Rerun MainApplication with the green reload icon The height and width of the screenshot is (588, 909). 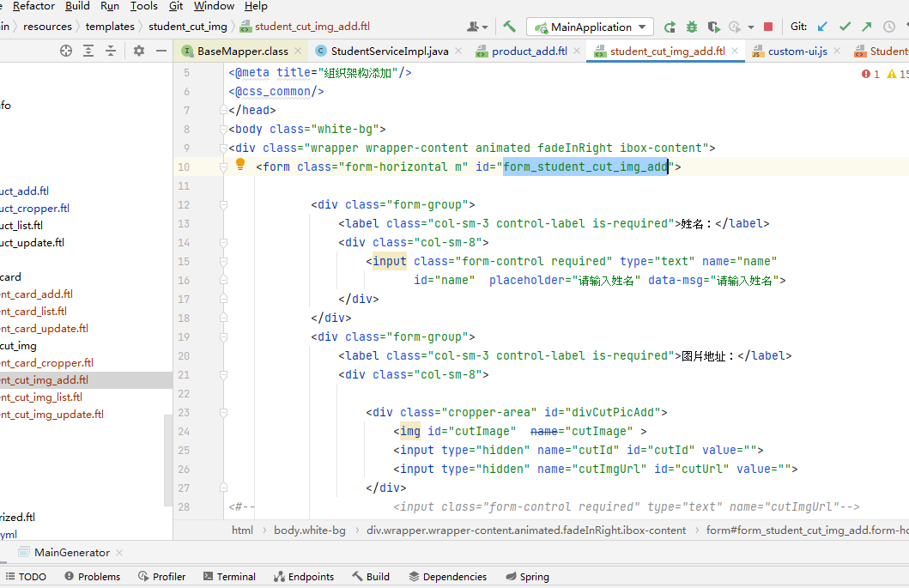(670, 27)
